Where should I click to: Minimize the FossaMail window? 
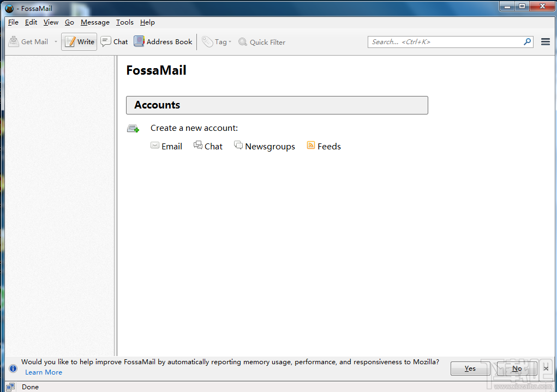[x=507, y=7]
